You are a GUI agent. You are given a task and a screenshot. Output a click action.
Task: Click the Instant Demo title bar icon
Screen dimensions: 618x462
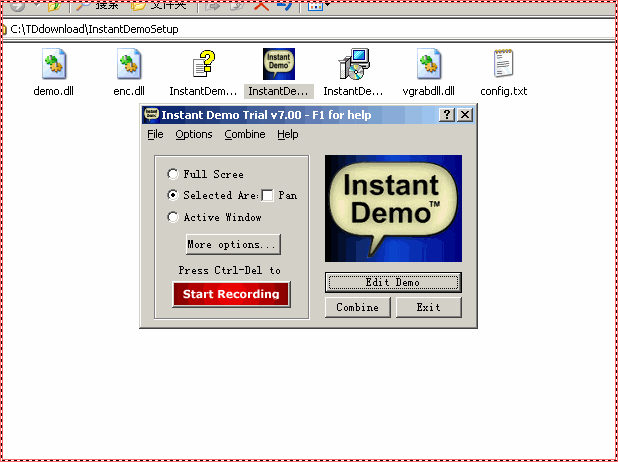pos(151,114)
